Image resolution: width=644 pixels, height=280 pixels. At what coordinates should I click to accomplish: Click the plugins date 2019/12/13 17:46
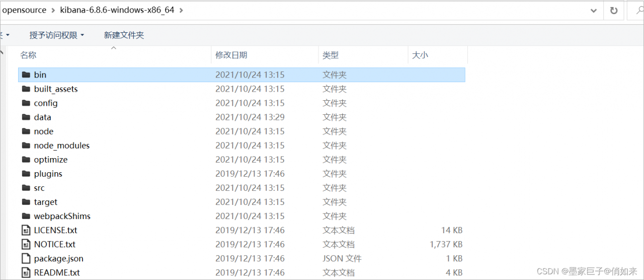(x=250, y=173)
